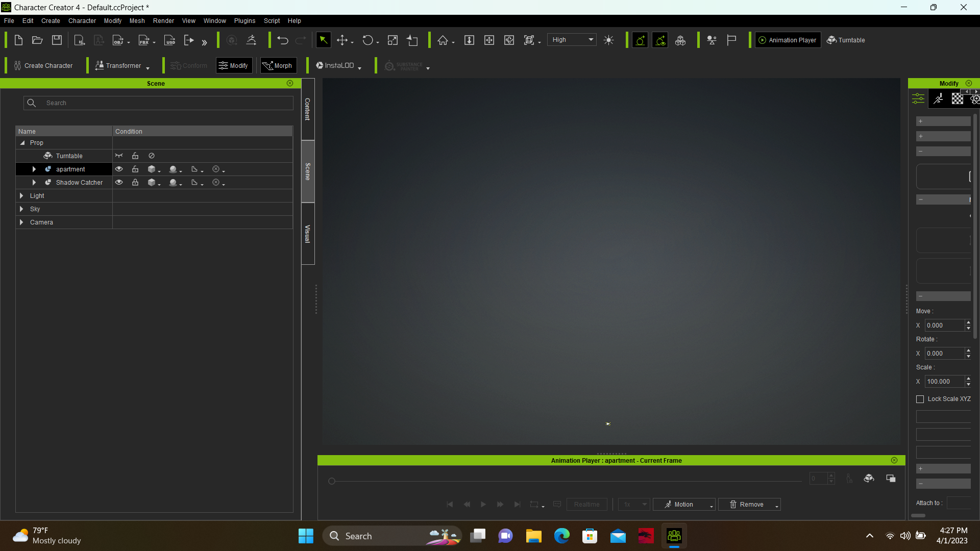The height and width of the screenshot is (551, 980).
Task: Activate the Scale tool
Action: pyautogui.click(x=393, y=40)
